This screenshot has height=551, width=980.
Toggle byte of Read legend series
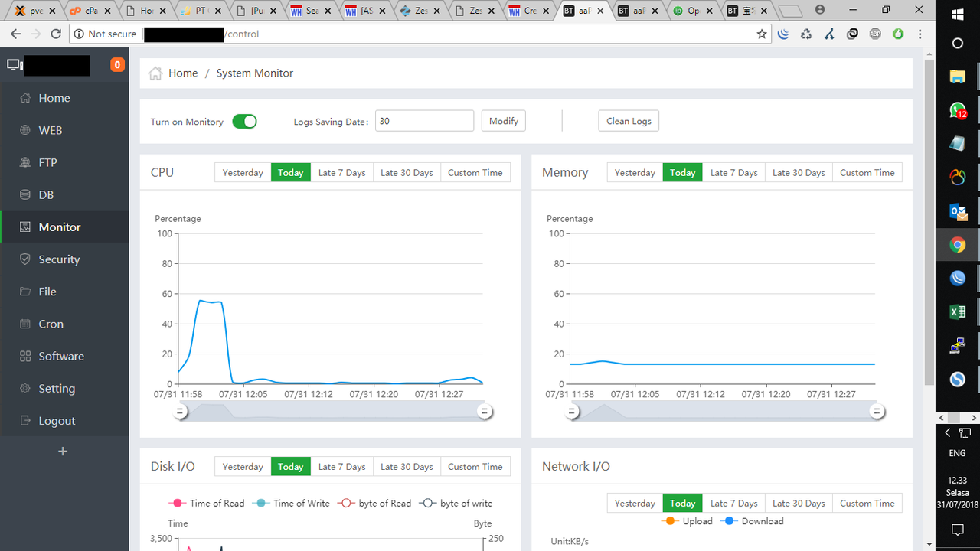pyautogui.click(x=374, y=504)
